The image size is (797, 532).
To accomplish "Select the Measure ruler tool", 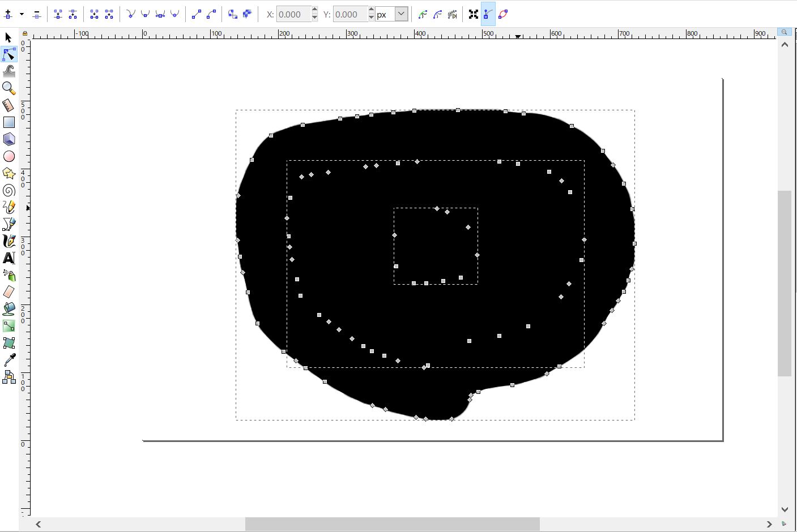I will [x=8, y=105].
